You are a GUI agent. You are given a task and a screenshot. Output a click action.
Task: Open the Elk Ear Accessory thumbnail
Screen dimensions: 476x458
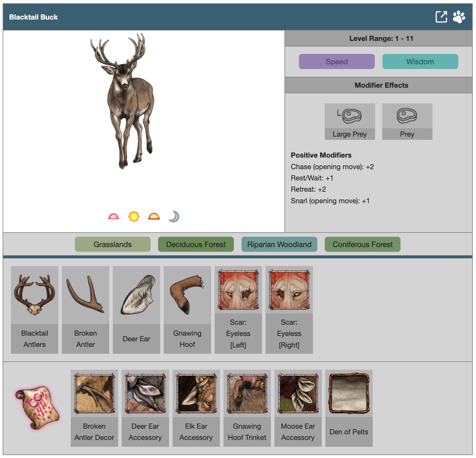click(x=196, y=393)
